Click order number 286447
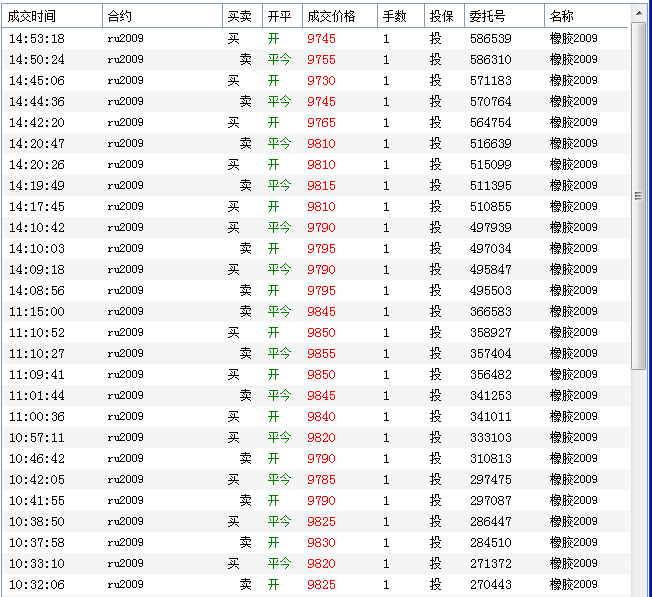Viewport: 652px width, 597px height. (491, 521)
